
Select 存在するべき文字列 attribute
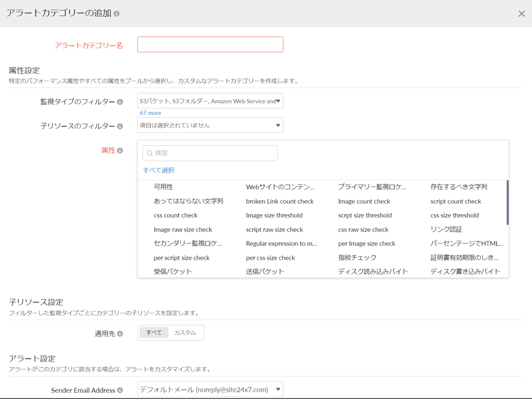click(459, 187)
